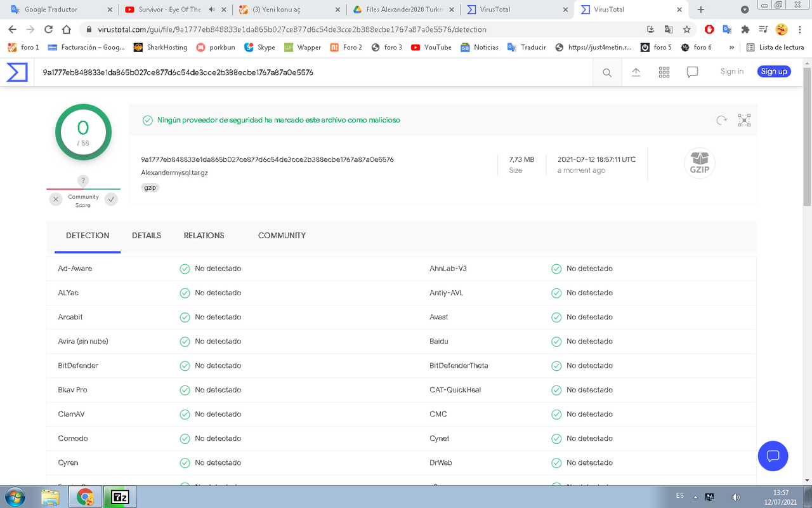Expand the hidden bookmarks chevron
Viewport: 812px width, 508px height.
[x=732, y=48]
